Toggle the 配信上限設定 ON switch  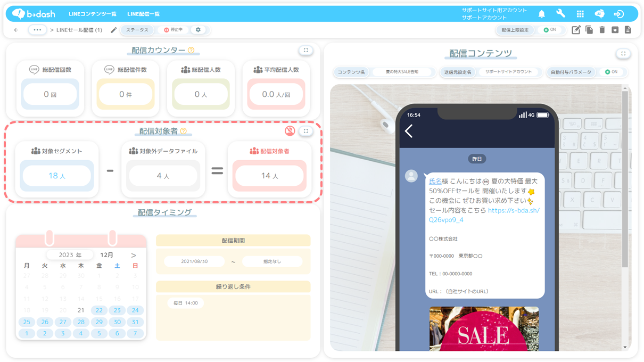[x=550, y=30]
